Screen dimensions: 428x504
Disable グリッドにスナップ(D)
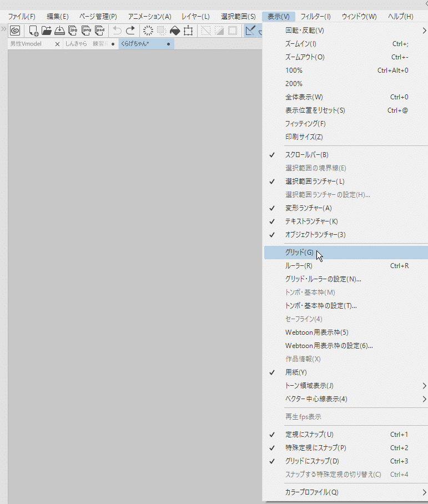pos(346,461)
